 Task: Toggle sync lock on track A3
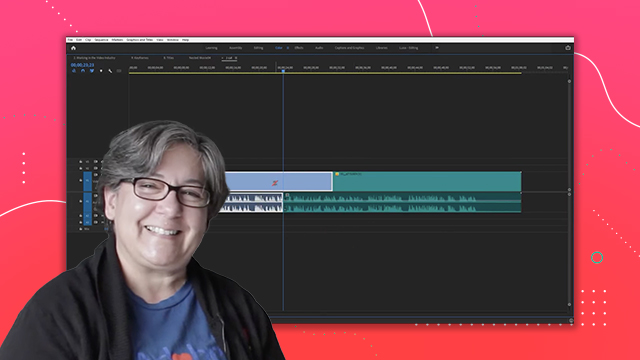pyautogui.click(x=96, y=222)
